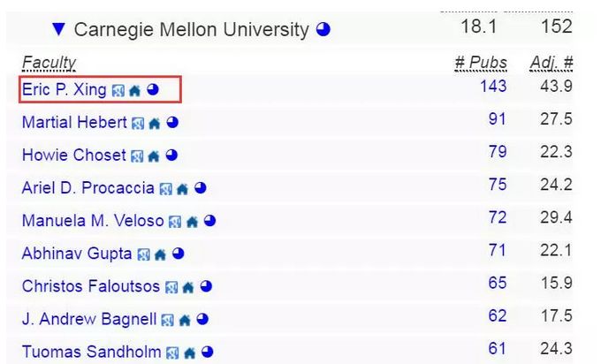Show Howie Choset's pie chart
This screenshot has width=601, height=364.
coord(171,155)
